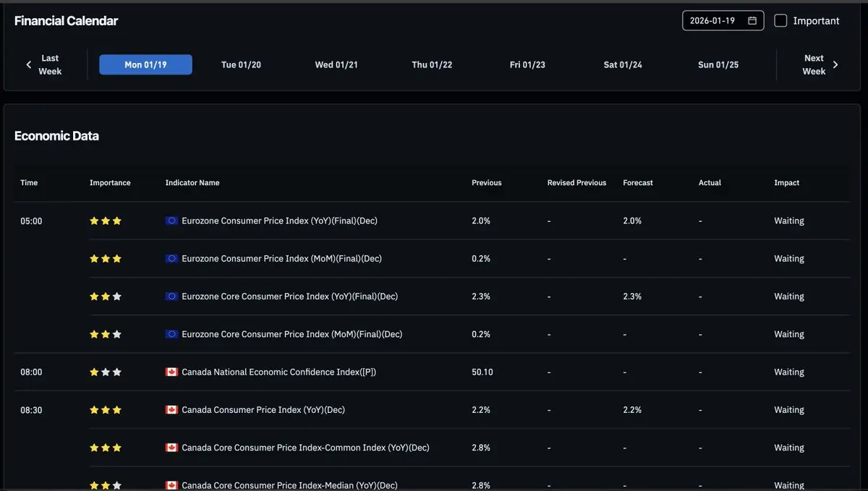Click the Importance column header

point(110,183)
